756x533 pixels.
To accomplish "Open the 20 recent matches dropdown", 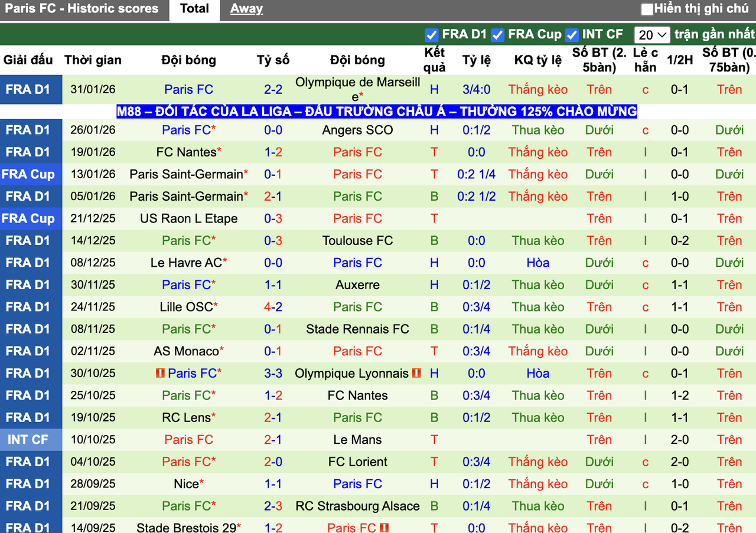I will point(652,34).
